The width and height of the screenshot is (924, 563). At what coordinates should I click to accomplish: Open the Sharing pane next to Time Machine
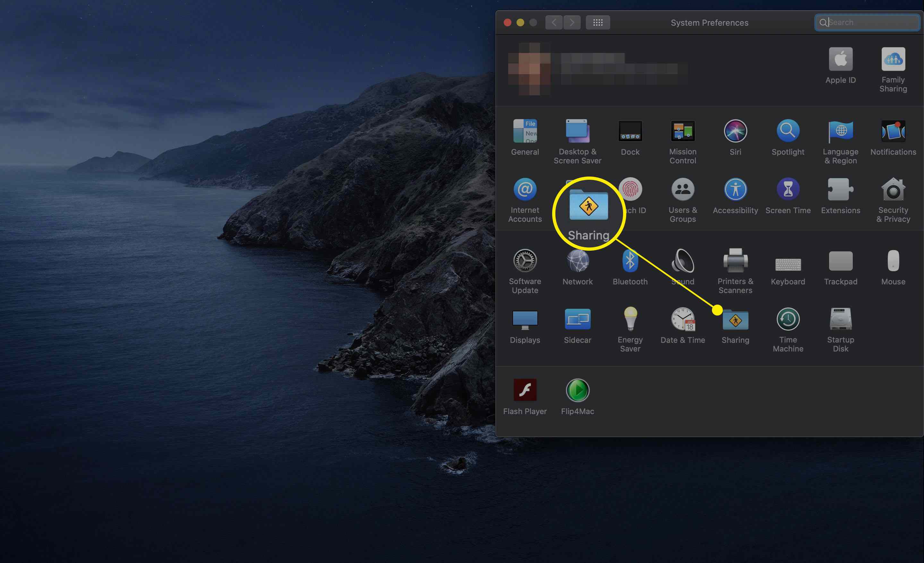click(735, 320)
